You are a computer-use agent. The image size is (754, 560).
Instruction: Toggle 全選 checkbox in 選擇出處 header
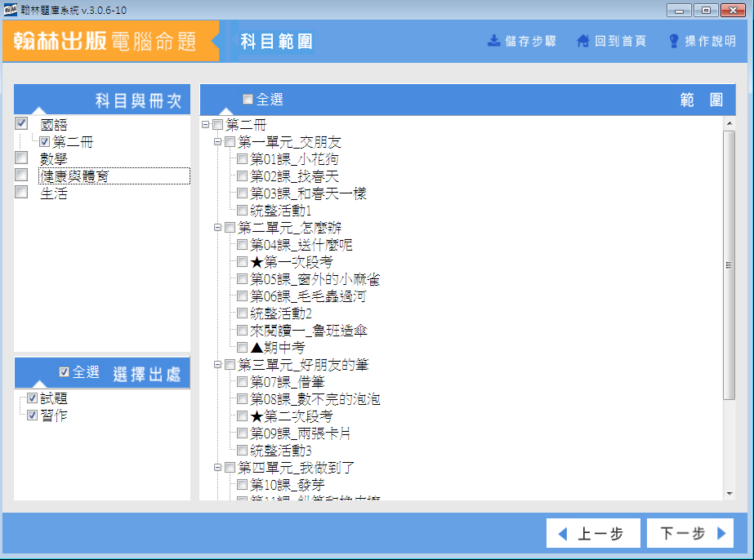tap(64, 371)
